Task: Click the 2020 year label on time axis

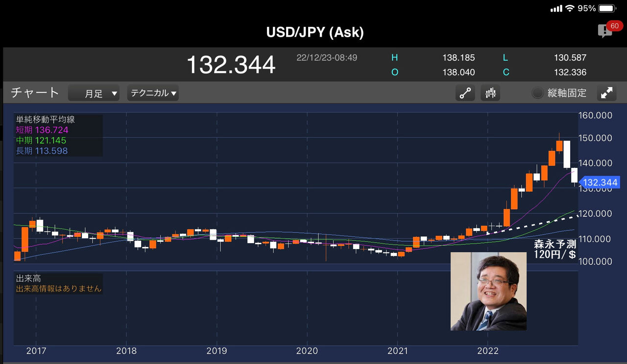Action: pyautogui.click(x=307, y=351)
